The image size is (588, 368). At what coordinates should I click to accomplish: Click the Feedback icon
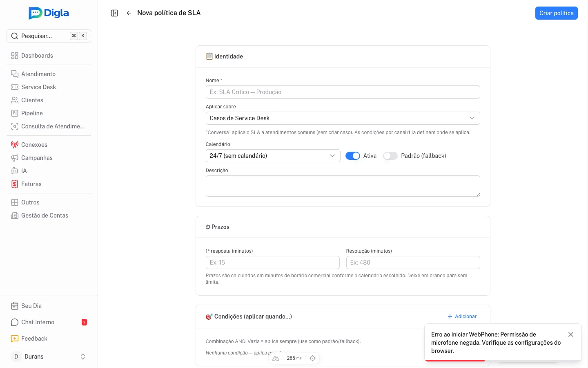pyautogui.click(x=15, y=339)
